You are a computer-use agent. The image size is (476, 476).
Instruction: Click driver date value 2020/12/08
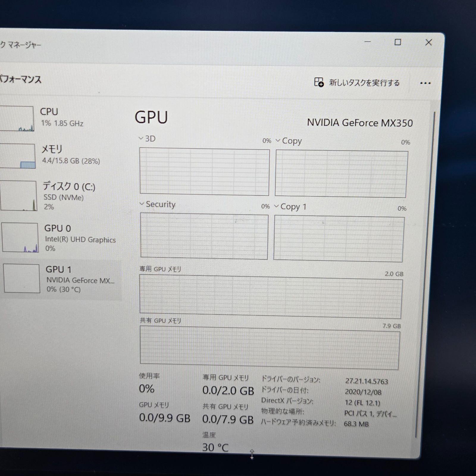tap(363, 392)
